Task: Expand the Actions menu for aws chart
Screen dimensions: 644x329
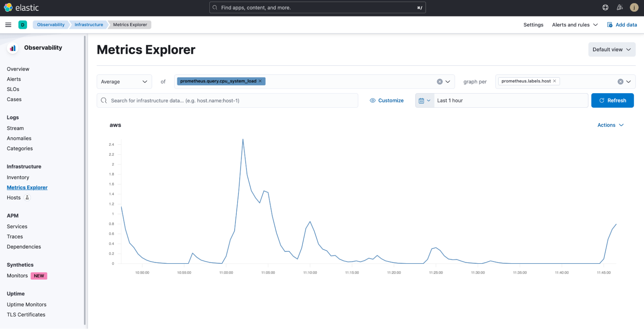Action: click(610, 125)
